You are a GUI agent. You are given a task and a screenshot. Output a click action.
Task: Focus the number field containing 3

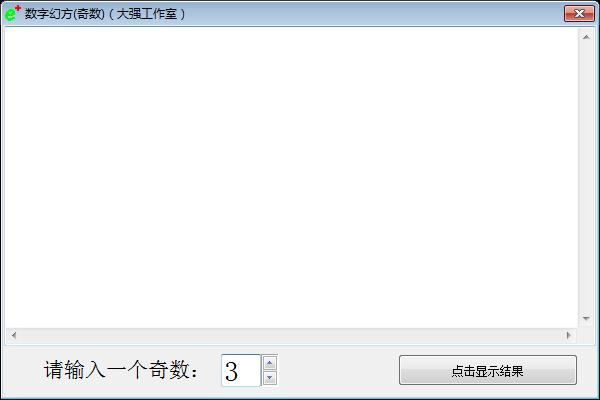[x=241, y=371]
